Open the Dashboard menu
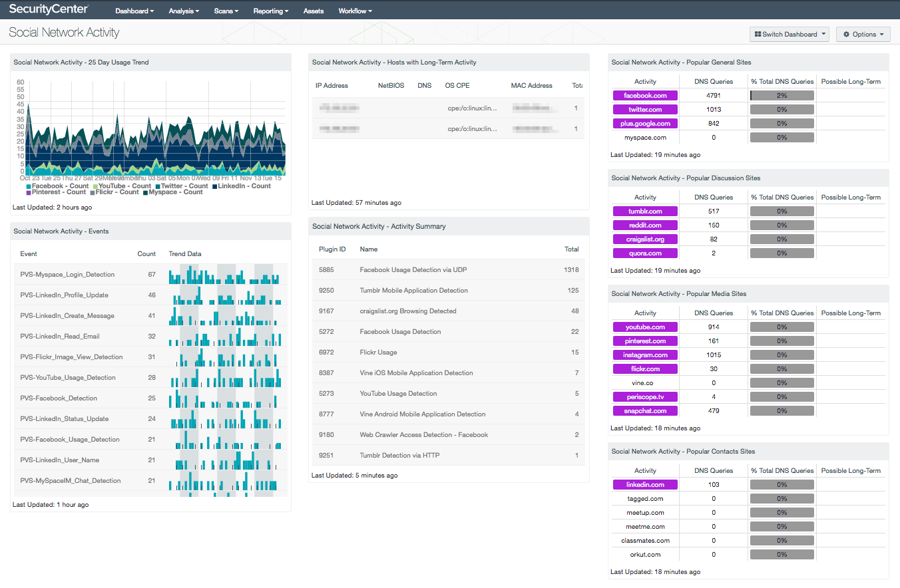 coord(134,11)
